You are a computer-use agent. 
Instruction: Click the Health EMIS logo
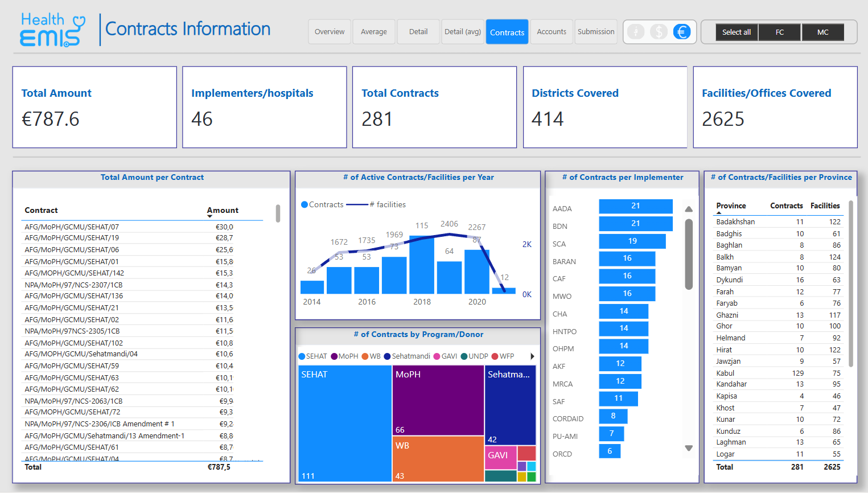52,30
